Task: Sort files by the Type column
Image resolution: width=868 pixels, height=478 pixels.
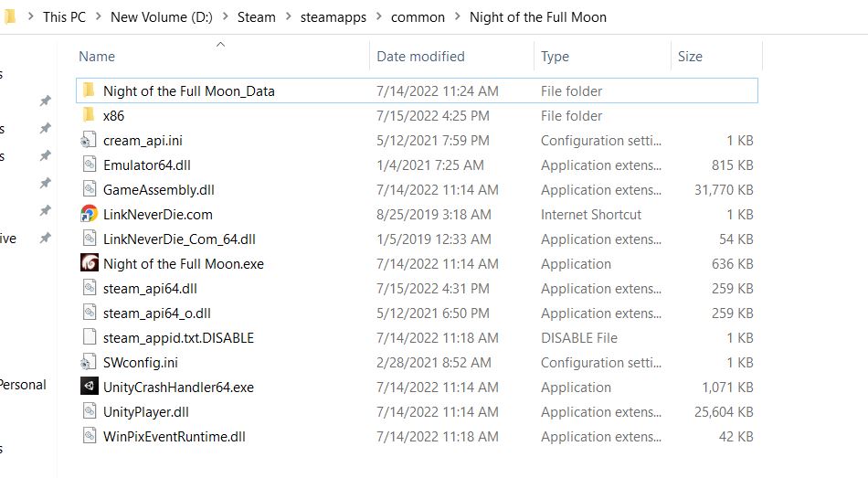Action: (555, 57)
